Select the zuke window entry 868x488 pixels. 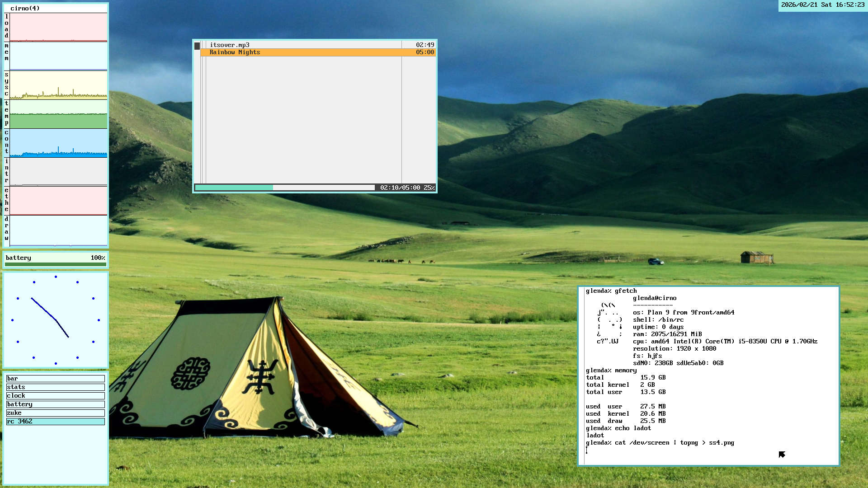[55, 413]
